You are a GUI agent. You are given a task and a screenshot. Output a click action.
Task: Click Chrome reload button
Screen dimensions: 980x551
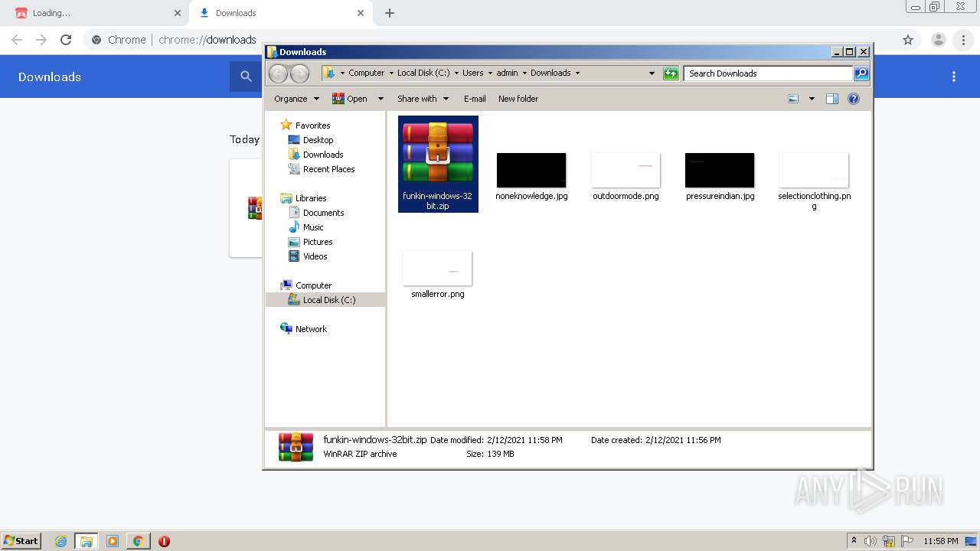(66, 40)
